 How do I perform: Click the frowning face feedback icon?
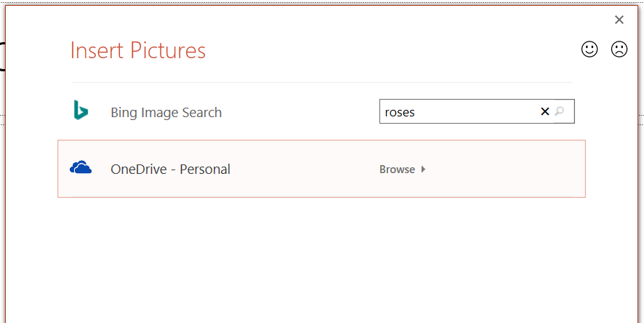(x=619, y=49)
